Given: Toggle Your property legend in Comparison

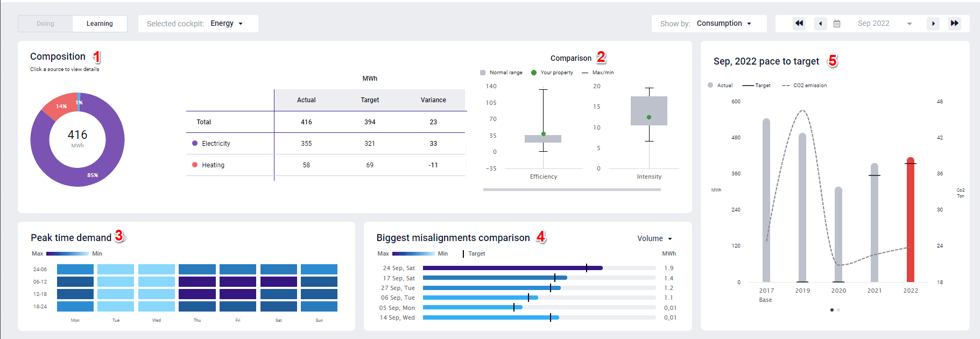Looking at the screenshot, I should [x=552, y=73].
